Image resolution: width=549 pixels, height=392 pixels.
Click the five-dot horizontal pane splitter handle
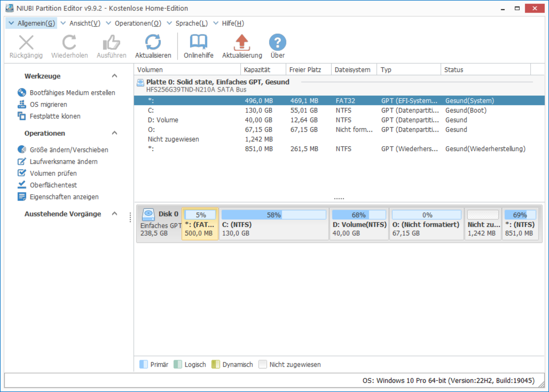pyautogui.click(x=339, y=199)
